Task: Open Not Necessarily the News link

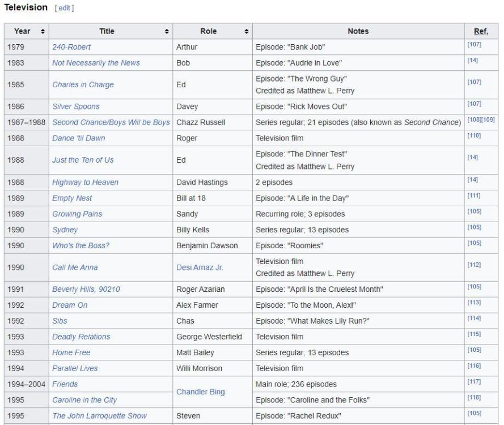Action: pos(96,63)
